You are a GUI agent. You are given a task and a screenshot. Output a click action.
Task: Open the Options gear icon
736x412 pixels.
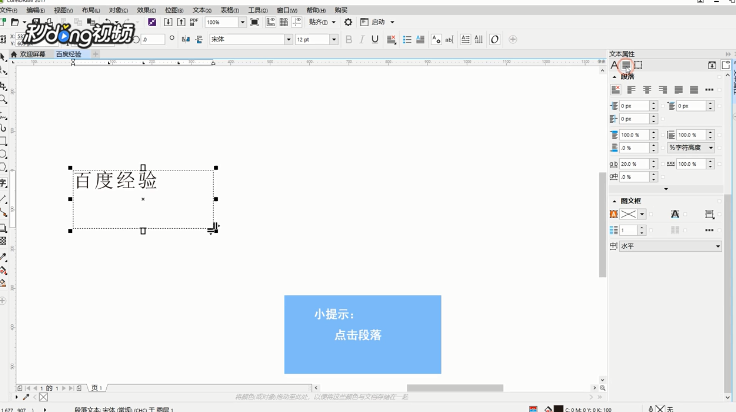[348, 22]
